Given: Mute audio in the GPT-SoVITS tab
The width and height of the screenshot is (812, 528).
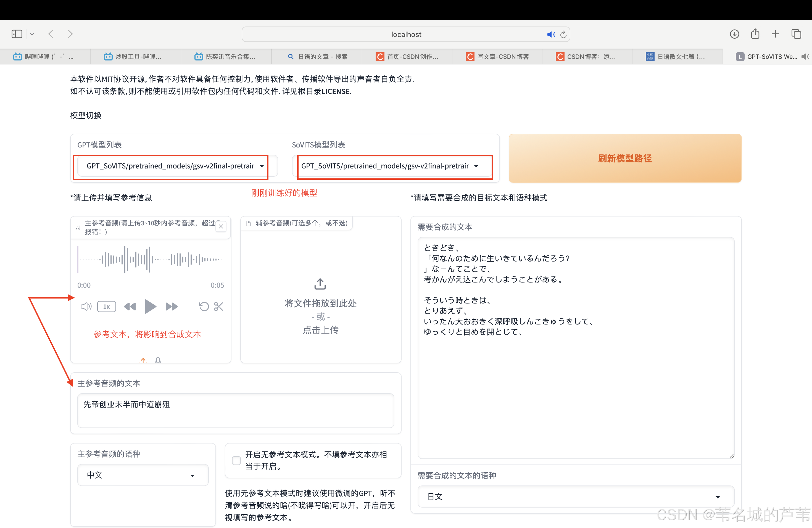Looking at the screenshot, I should point(805,57).
